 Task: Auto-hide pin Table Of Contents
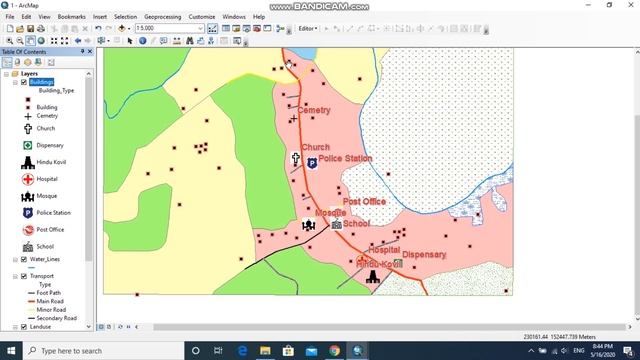pos(82,51)
